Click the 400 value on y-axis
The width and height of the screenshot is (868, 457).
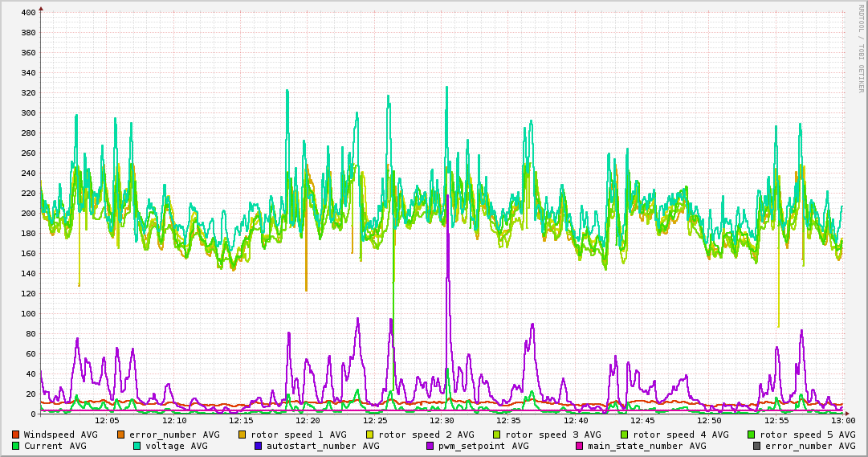pyautogui.click(x=28, y=12)
